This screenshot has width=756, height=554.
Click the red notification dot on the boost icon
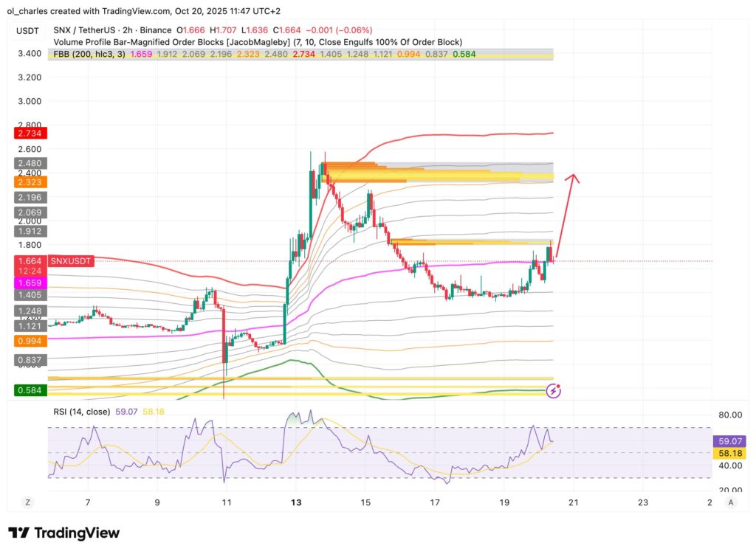(x=560, y=384)
